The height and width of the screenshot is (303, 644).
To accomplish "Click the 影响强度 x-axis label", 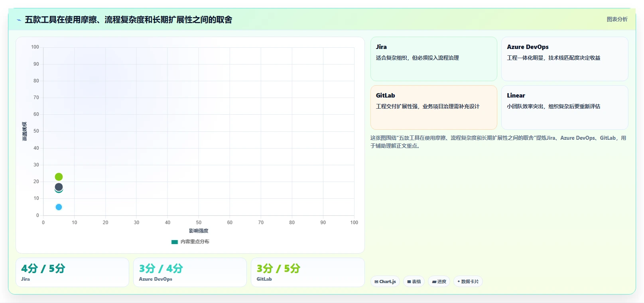I will pyautogui.click(x=199, y=231).
